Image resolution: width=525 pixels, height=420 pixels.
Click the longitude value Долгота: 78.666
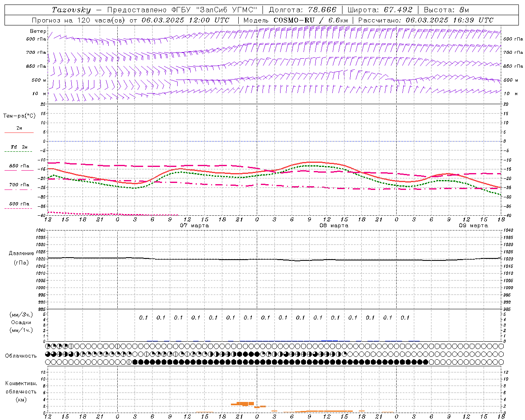(302, 10)
